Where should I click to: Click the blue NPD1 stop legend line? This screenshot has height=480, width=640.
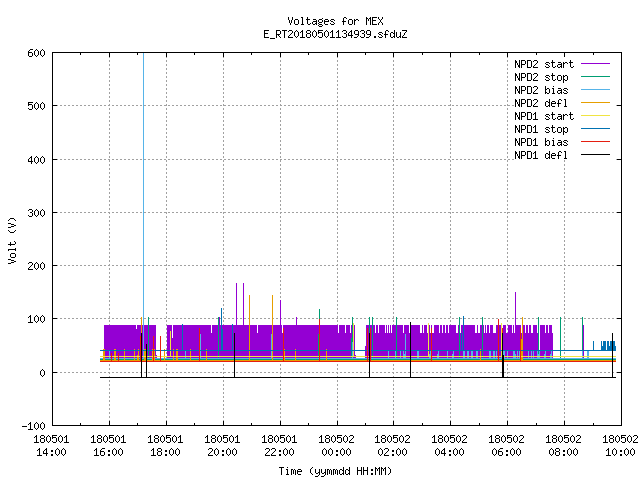pos(596,129)
